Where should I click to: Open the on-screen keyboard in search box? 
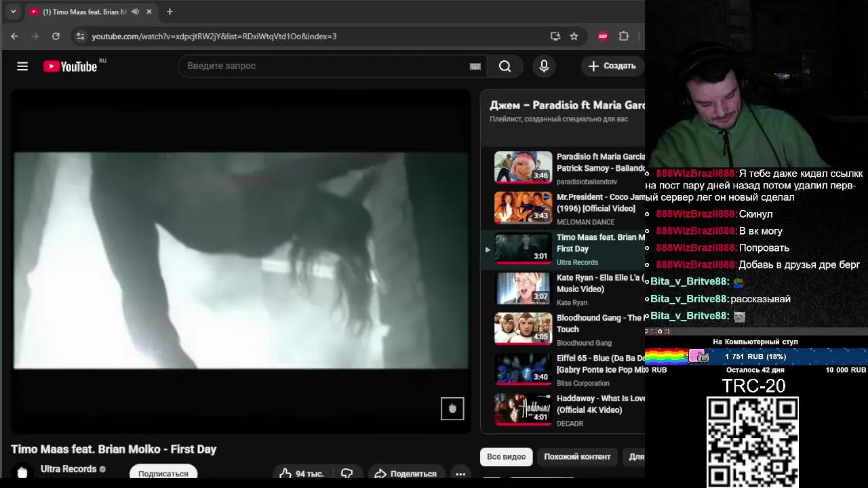tap(475, 66)
